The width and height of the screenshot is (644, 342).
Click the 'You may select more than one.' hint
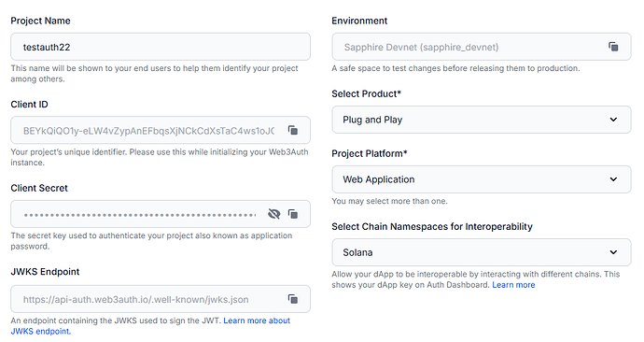point(389,201)
